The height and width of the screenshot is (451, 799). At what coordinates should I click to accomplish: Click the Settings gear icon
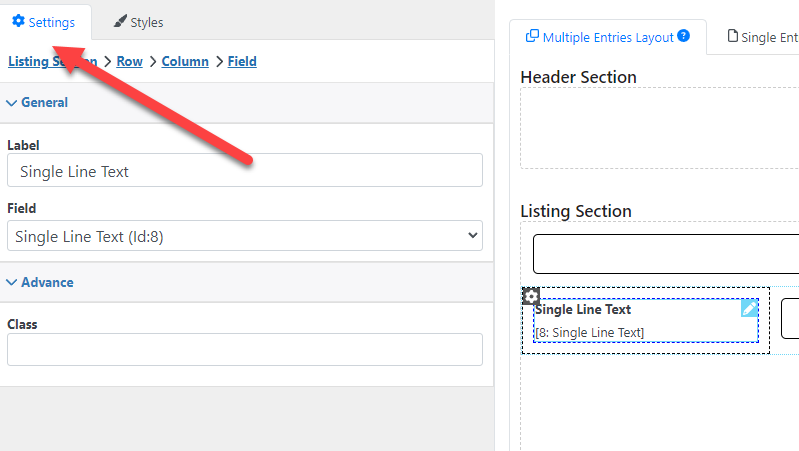point(18,21)
